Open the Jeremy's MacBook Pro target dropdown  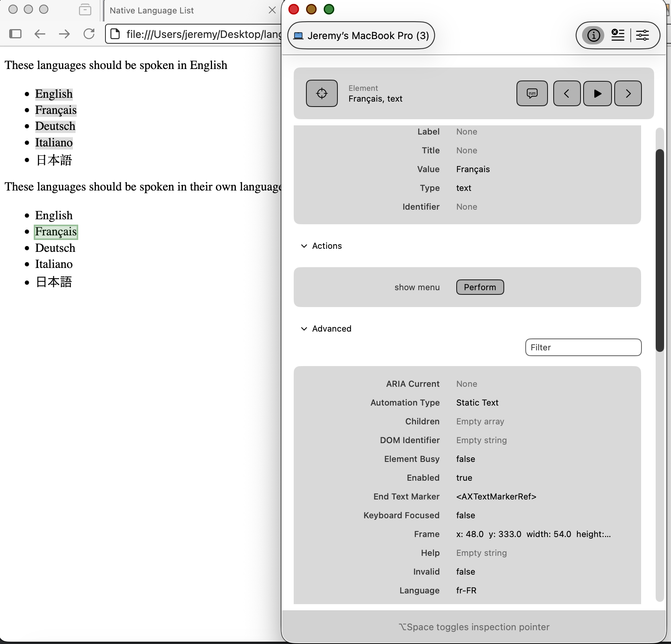[361, 36]
